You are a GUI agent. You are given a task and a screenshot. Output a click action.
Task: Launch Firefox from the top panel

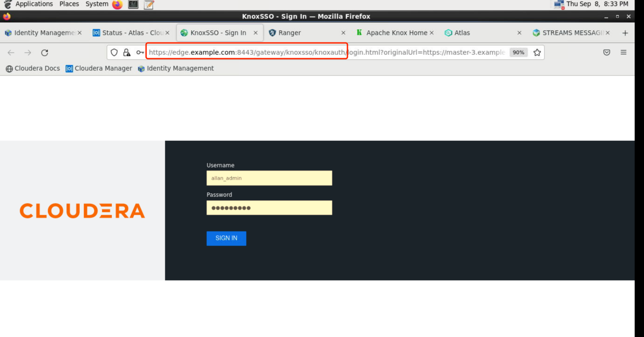117,5
